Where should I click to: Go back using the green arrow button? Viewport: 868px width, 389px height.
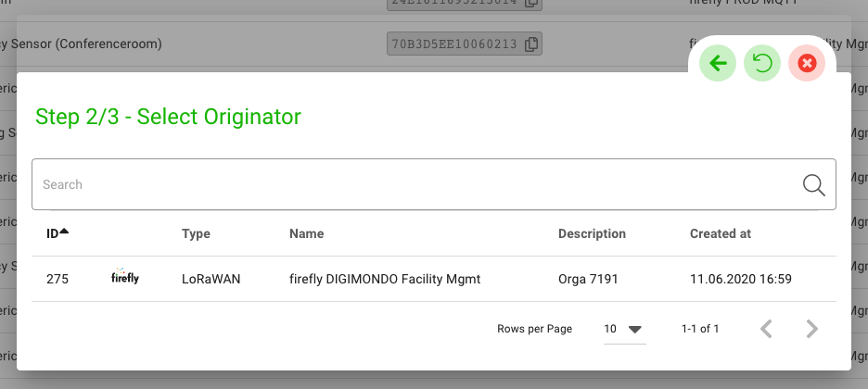(x=717, y=63)
